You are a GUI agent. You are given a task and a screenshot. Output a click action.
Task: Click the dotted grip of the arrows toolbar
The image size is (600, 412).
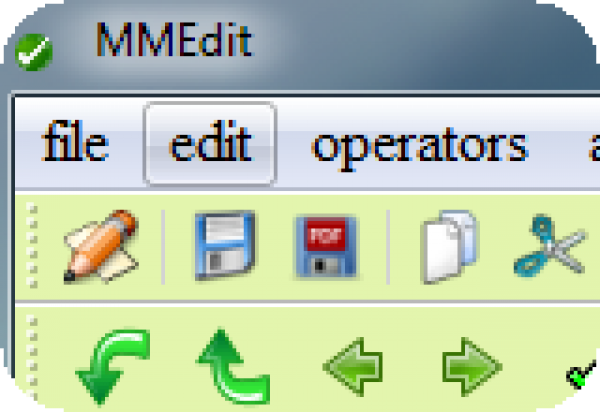point(33,358)
